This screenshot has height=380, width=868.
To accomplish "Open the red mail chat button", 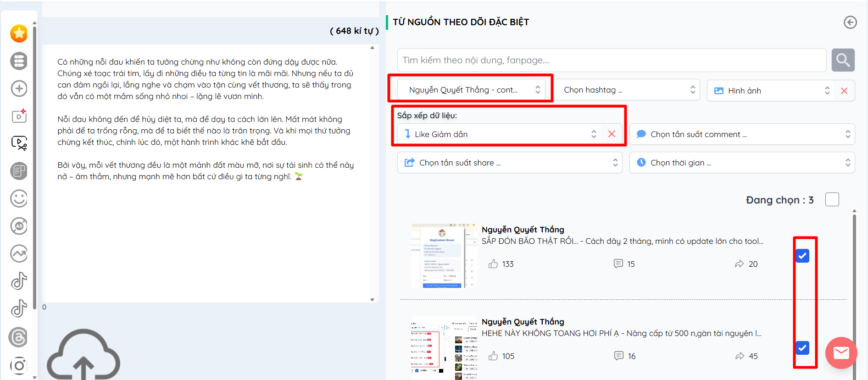I will pos(841,352).
